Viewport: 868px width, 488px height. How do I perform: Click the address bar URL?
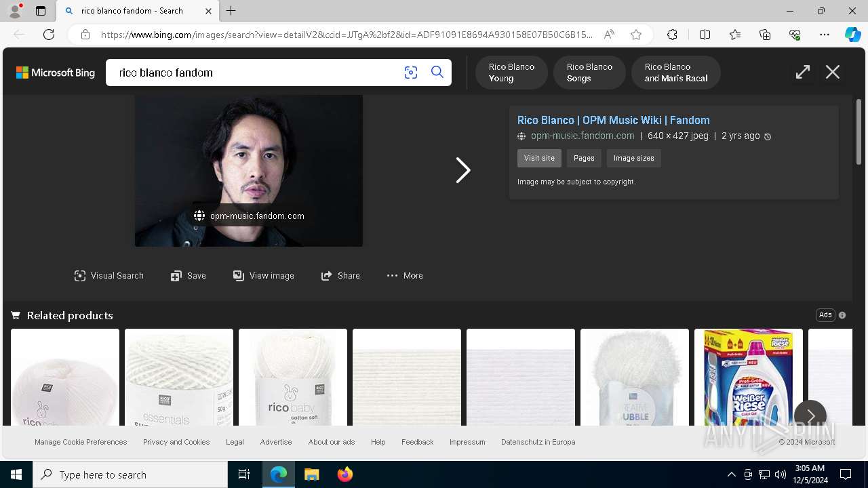pos(347,35)
